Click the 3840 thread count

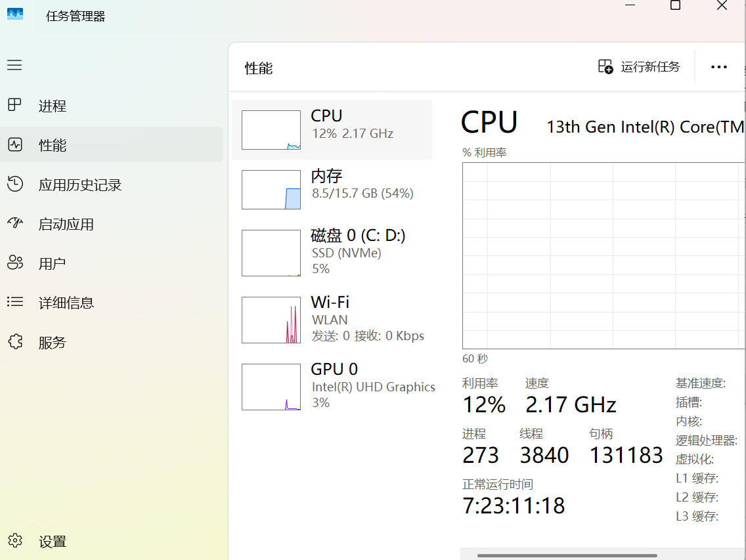[x=544, y=456]
